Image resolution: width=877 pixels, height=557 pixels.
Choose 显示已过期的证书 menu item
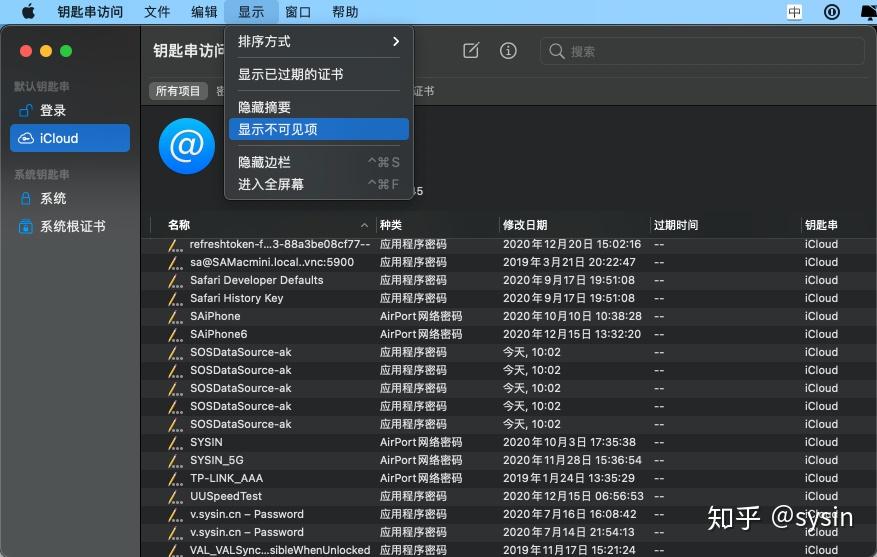point(319,74)
